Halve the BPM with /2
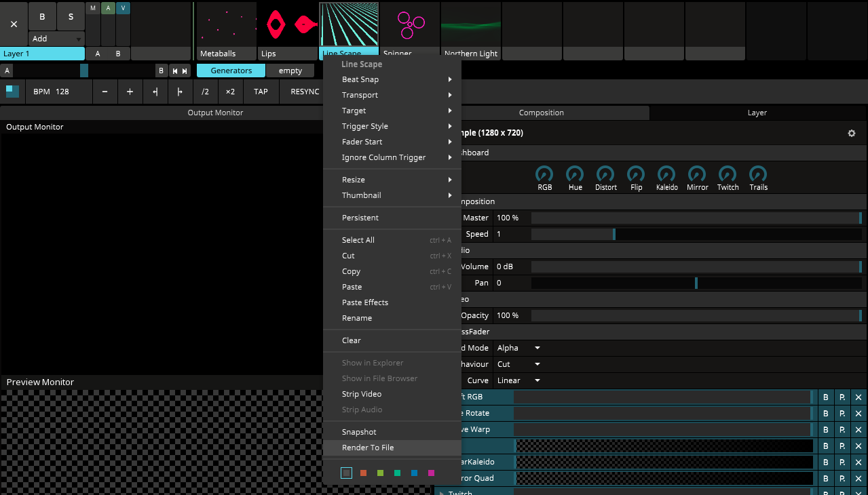The image size is (868, 495). [x=205, y=92]
